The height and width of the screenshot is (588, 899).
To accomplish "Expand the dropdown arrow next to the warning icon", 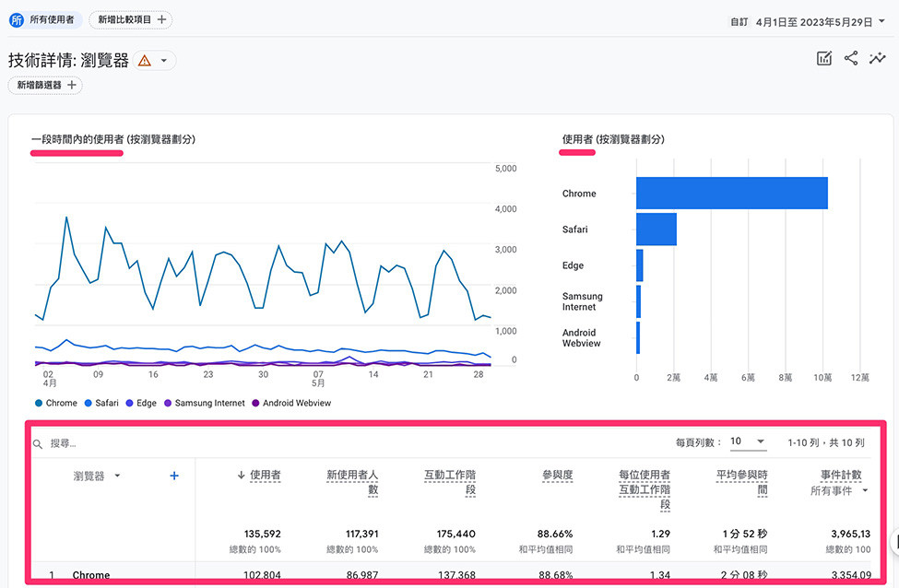I will 164,60.
